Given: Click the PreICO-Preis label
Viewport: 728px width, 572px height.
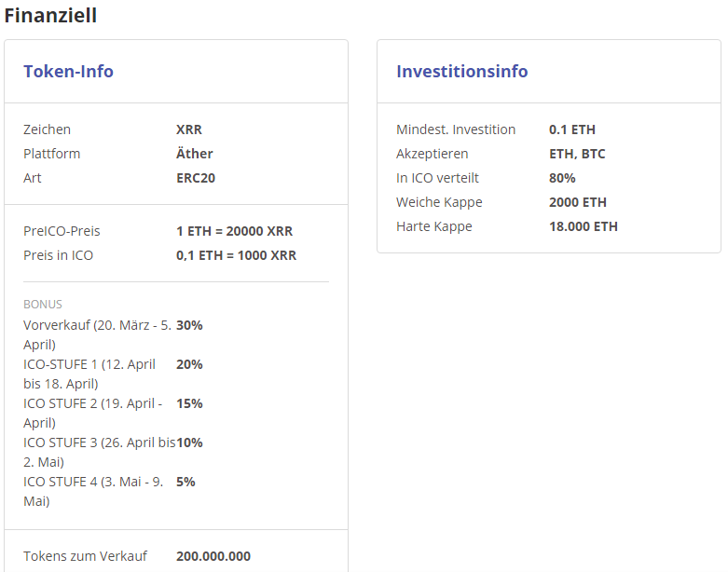Looking at the screenshot, I should tap(62, 231).
